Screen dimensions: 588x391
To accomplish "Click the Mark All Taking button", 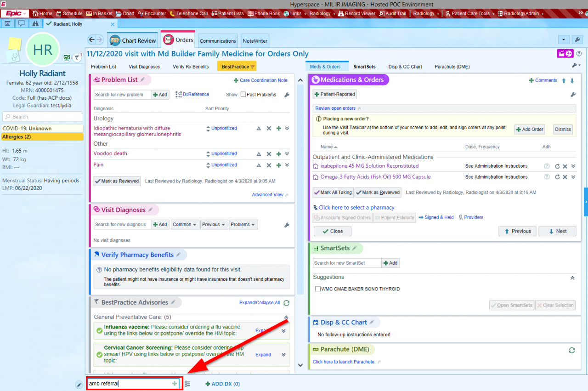I will point(333,193).
